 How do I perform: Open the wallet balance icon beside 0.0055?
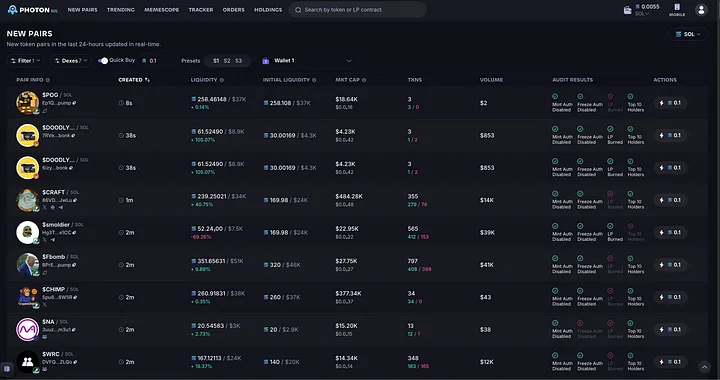(x=627, y=10)
